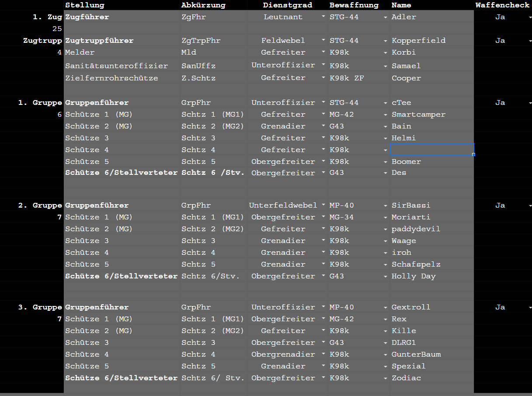Open the Waffencheck dropdown arrow in SirBassi's row
This screenshot has height=396, width=532.
coord(529,206)
